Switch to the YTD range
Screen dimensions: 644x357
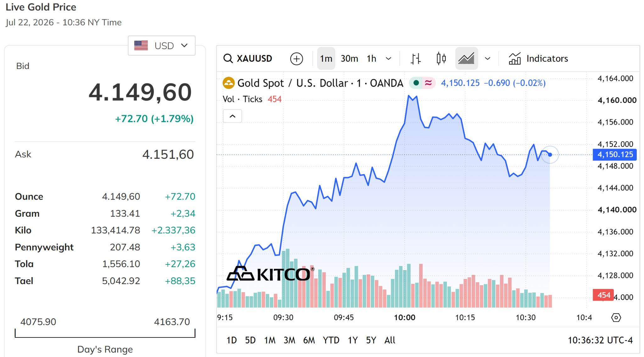(331, 340)
